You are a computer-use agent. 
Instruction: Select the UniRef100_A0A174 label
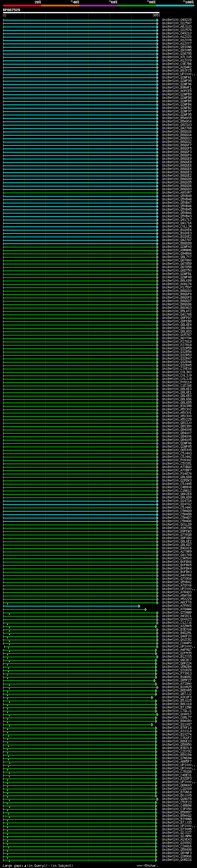pyautogui.click(x=177, y=284)
